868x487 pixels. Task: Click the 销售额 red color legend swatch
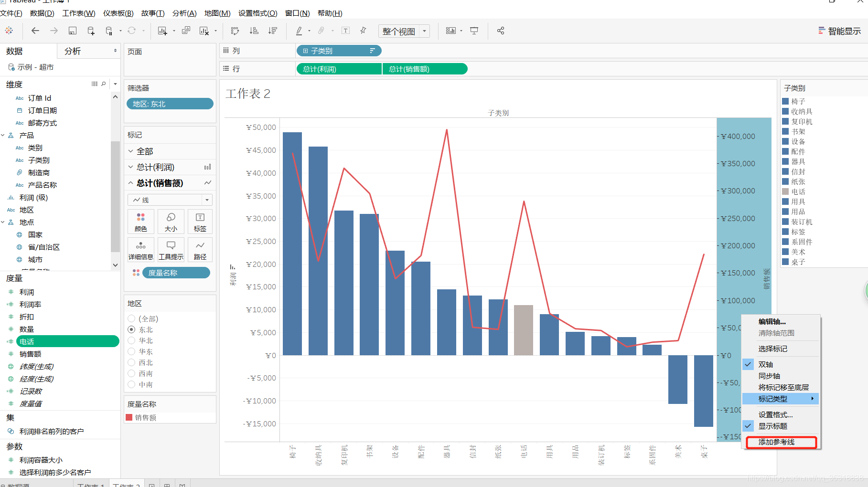[129, 417]
